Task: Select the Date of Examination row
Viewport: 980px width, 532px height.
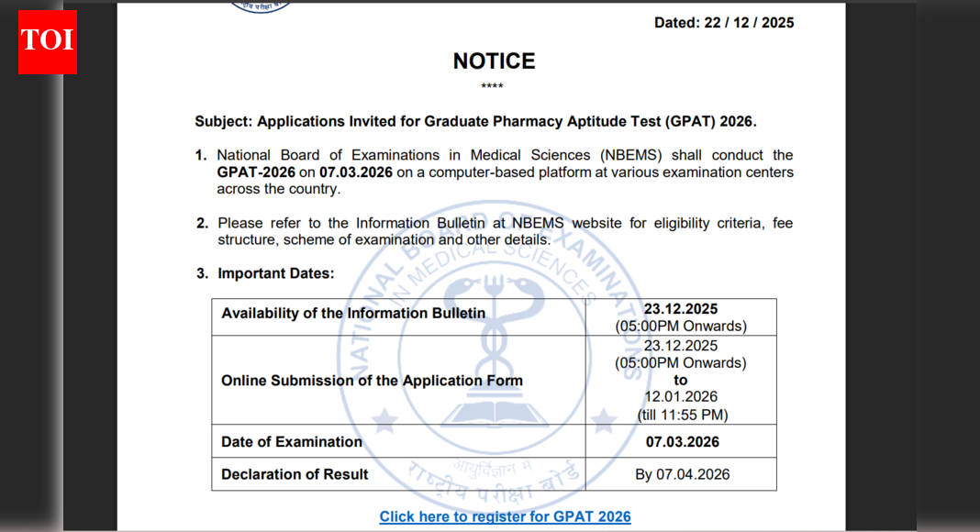Action: click(290, 441)
